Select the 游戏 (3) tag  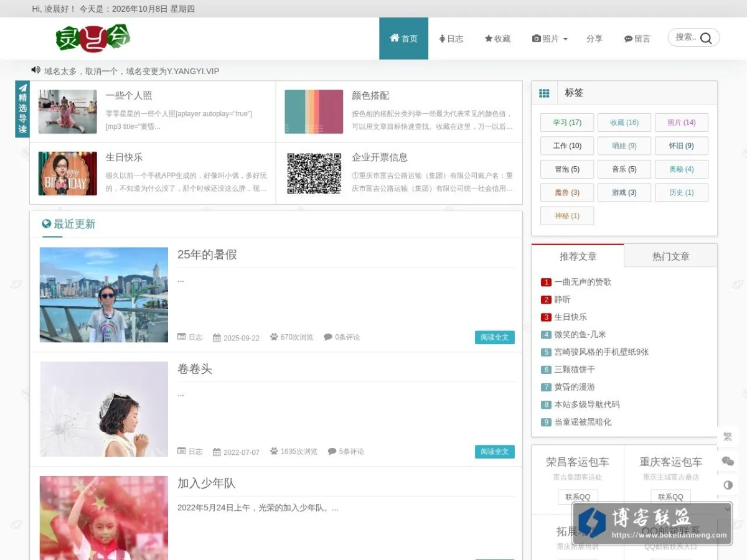[x=624, y=192]
